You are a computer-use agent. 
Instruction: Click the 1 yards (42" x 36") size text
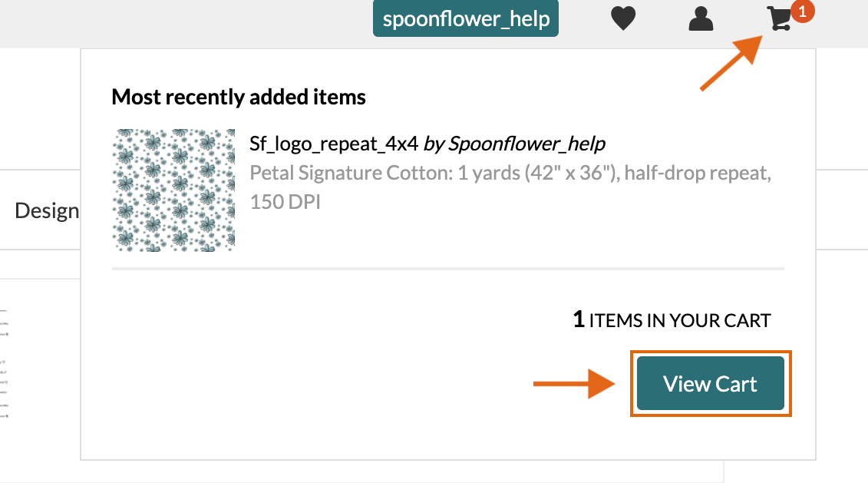click(x=537, y=173)
